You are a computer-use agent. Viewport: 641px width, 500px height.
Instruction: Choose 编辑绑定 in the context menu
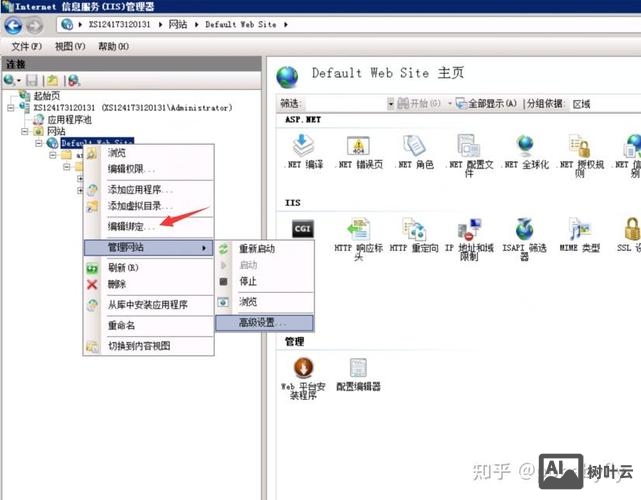pos(149,226)
